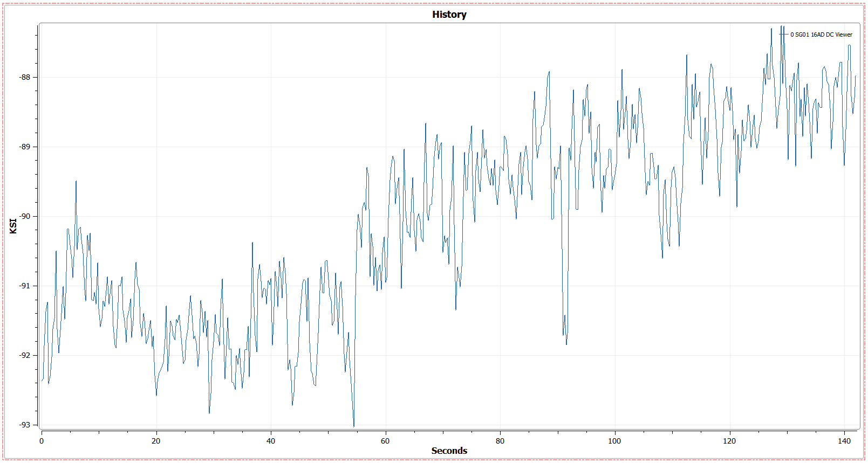This screenshot has height=463, width=868.
Task: Click the History chart title
Action: click(449, 15)
